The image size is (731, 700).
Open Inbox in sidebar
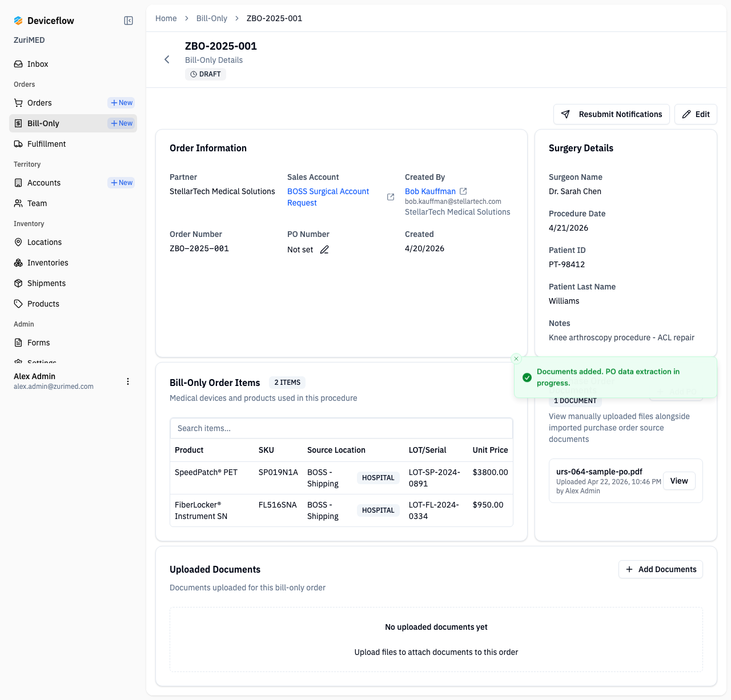point(73,64)
